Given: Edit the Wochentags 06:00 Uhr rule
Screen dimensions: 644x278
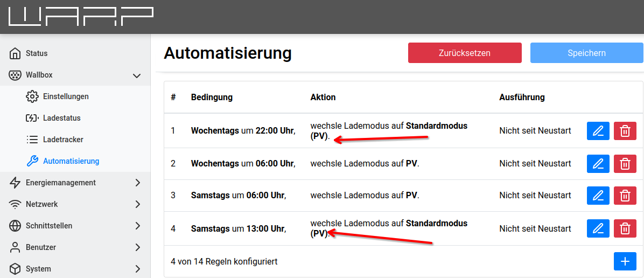Looking at the screenshot, I should [x=598, y=164].
